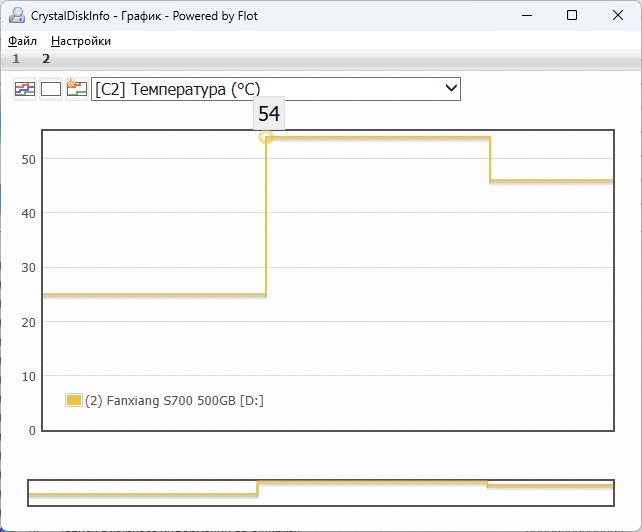Click the graph line at 46 degrees
This screenshot has height=532, width=642.
[550, 181]
